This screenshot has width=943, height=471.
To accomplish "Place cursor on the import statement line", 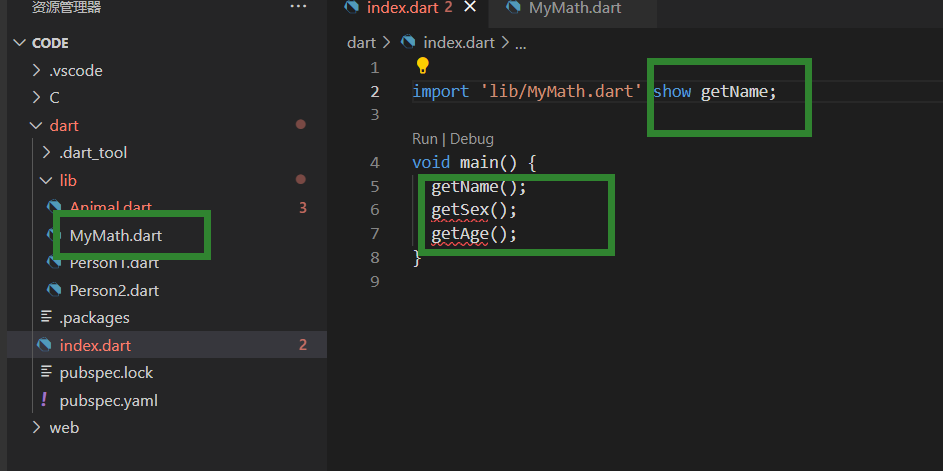I will 594,92.
